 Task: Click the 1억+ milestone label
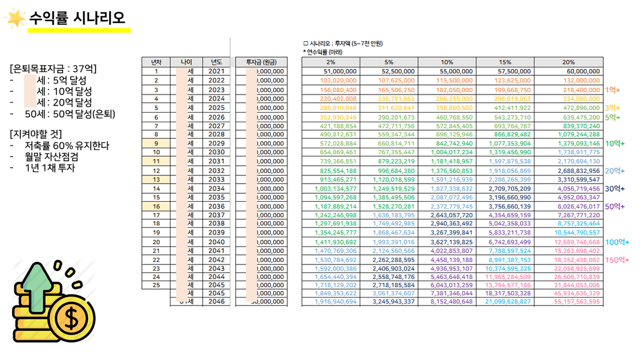coord(612,90)
